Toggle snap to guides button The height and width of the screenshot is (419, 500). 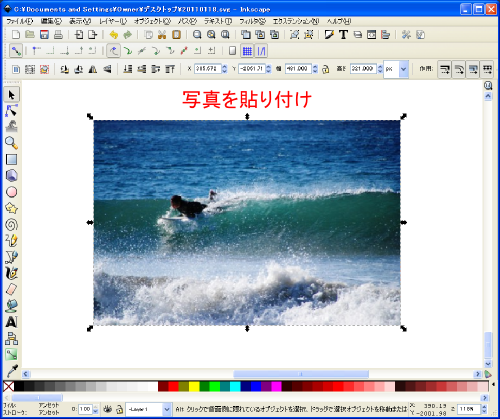coord(261,51)
